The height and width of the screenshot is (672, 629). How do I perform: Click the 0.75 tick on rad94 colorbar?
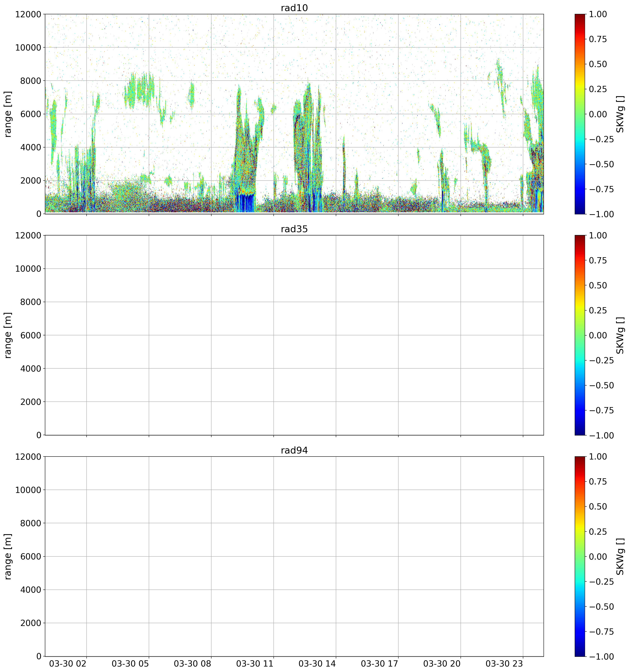coord(598,482)
